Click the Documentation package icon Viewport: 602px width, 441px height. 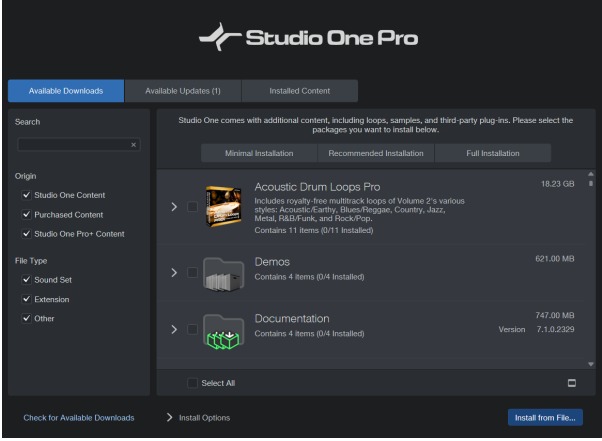pyautogui.click(x=223, y=331)
